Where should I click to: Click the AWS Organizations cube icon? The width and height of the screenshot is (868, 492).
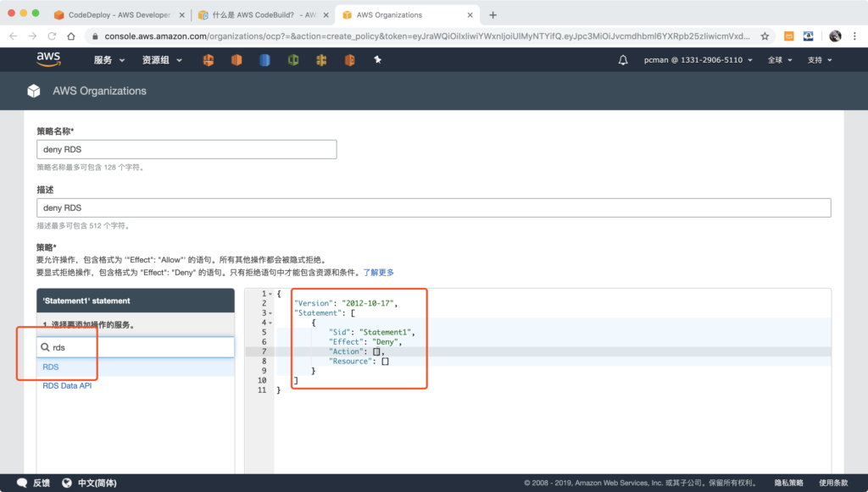pyautogui.click(x=34, y=91)
